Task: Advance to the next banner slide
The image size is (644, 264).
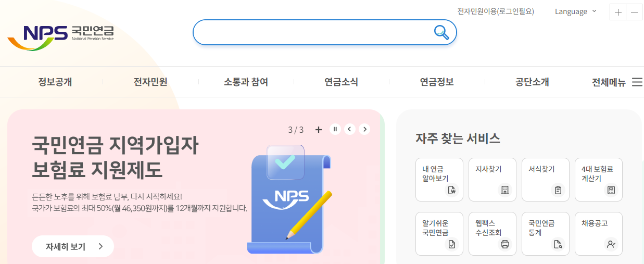Action: pos(364,129)
